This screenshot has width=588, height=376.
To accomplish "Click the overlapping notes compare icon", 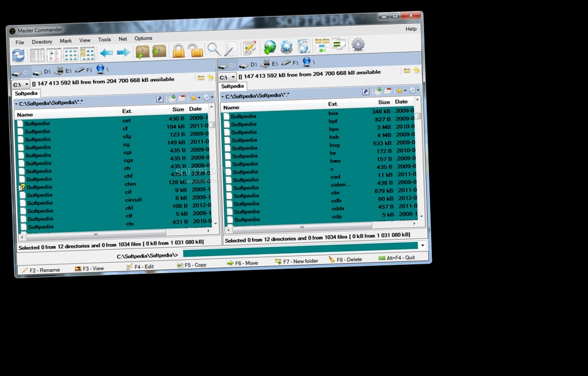I will point(339,45).
